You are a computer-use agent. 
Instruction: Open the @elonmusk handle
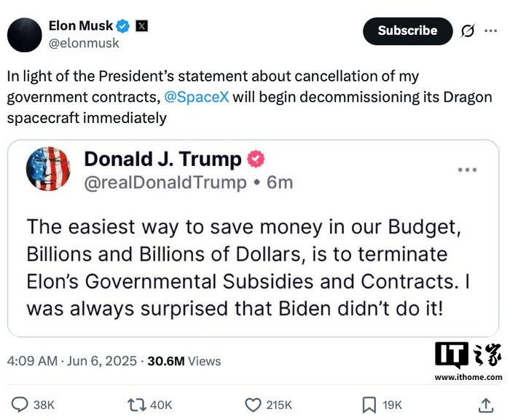tap(83, 43)
